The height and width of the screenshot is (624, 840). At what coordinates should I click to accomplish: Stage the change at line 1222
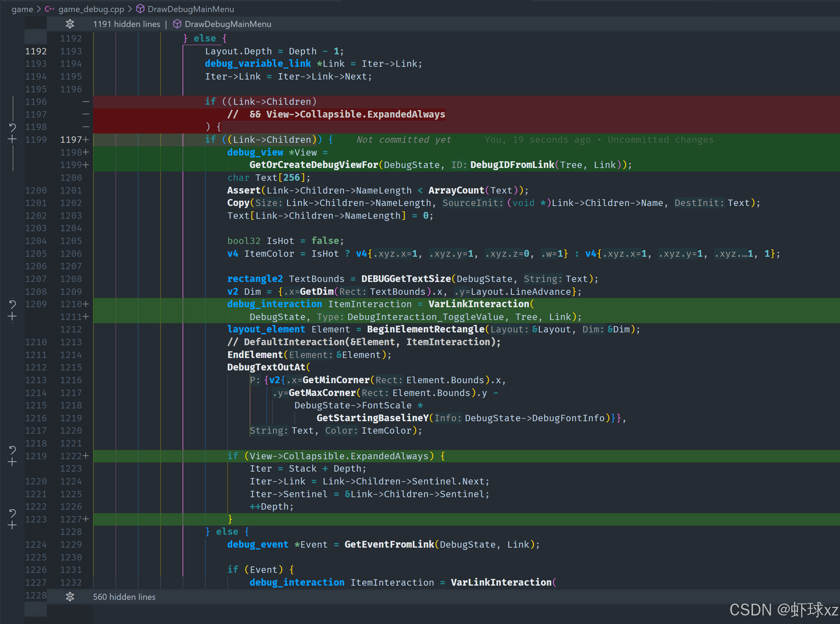[12, 462]
